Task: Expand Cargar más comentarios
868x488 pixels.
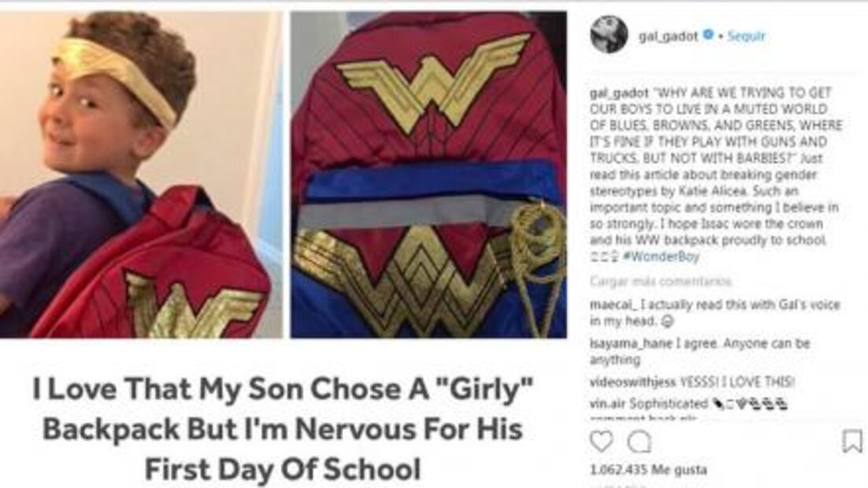Action: click(660, 281)
